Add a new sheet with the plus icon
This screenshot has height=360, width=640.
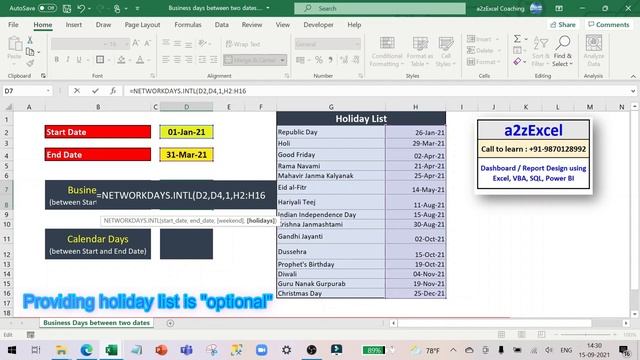tap(170, 323)
